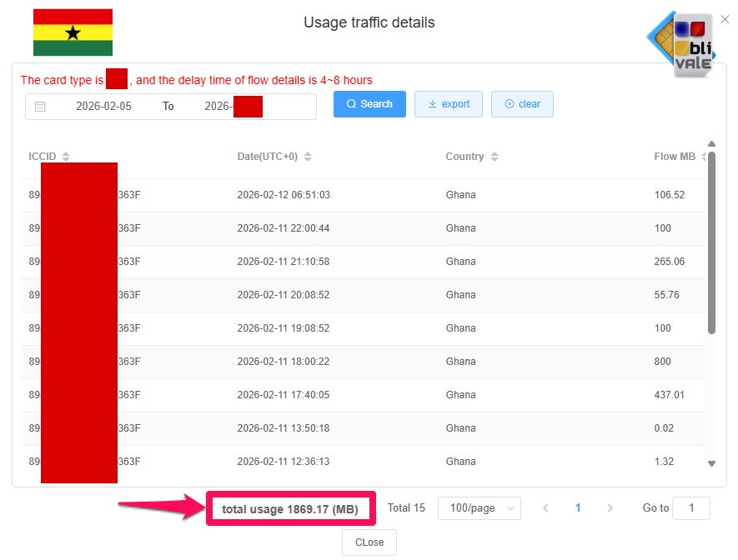Click the circled clear icon on clear button
Image resolution: width=738 pixels, height=560 pixels.
[510, 104]
